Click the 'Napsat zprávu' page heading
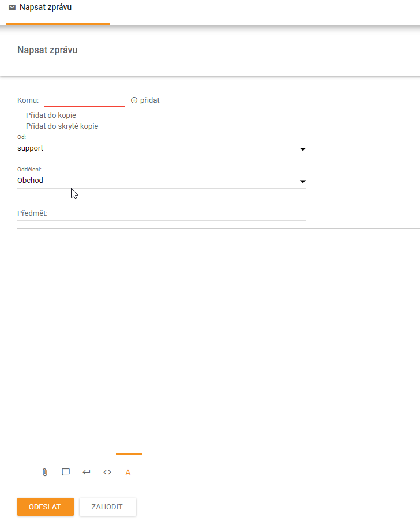This screenshot has width=420, height=521. point(47,50)
